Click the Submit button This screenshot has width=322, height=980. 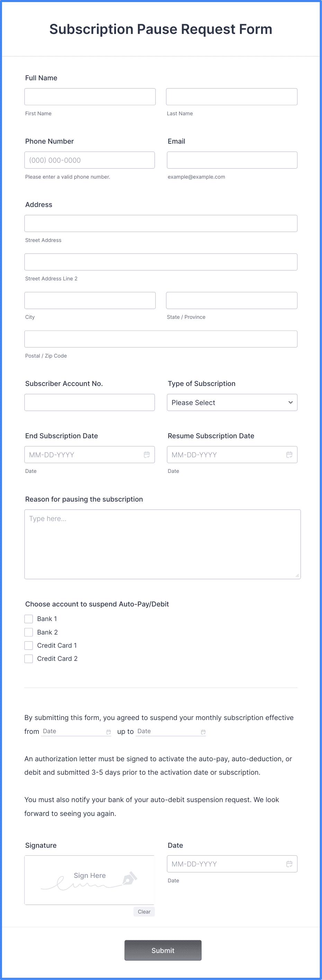tap(162, 950)
